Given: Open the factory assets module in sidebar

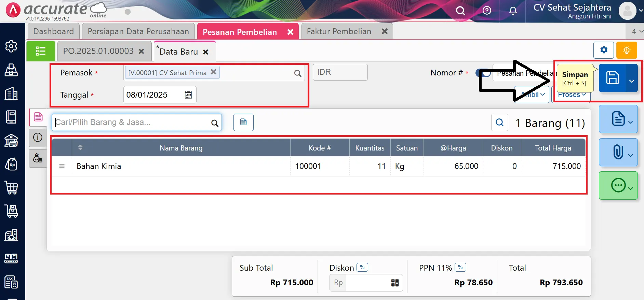Looking at the screenshot, I should [x=11, y=235].
